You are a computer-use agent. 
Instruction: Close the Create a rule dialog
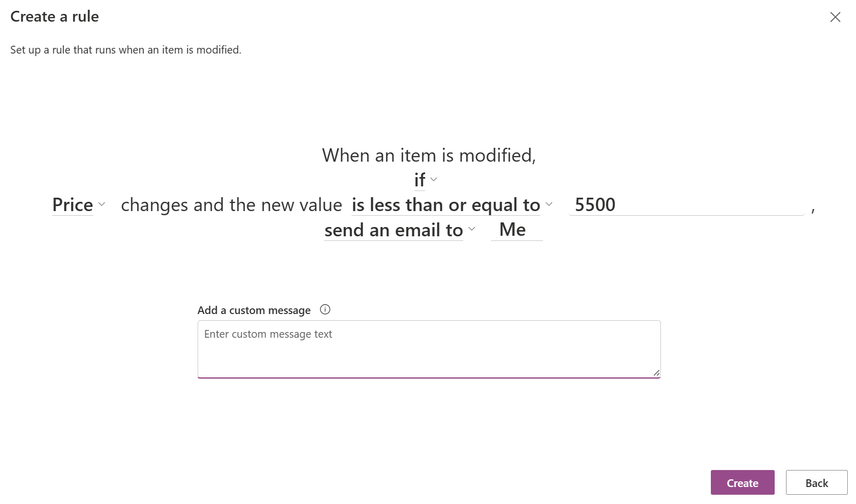click(x=835, y=17)
